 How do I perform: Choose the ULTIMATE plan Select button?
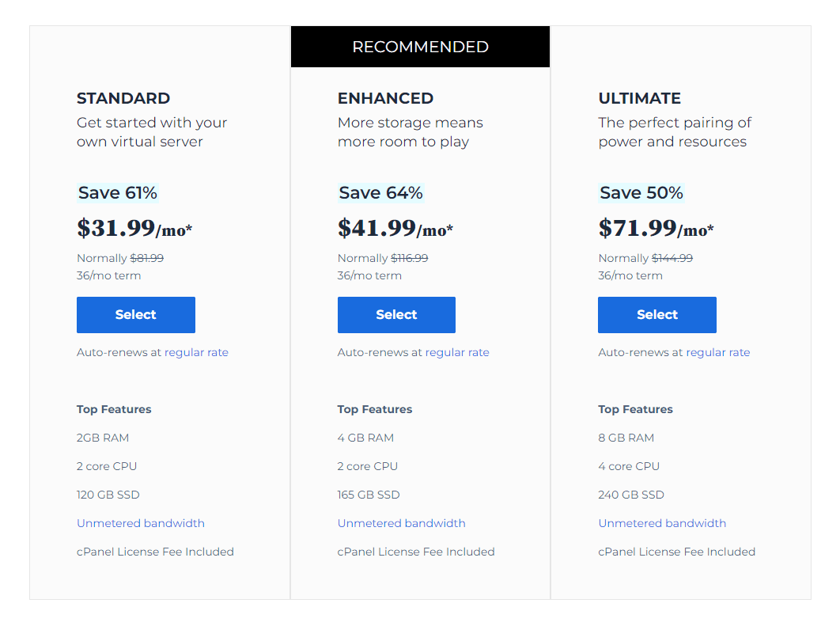click(x=656, y=314)
